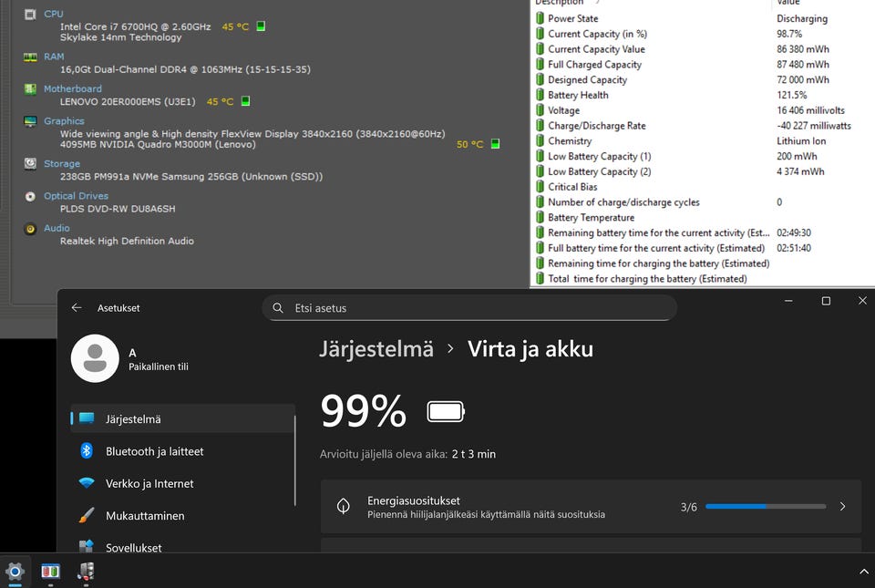
Task: Click the CPU section icon in Speccy
Action: click(x=30, y=15)
